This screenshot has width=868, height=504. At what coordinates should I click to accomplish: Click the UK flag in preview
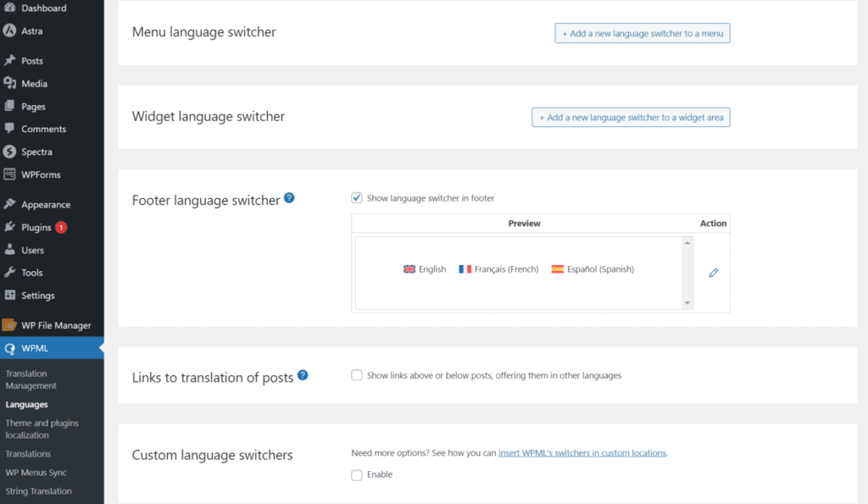(409, 269)
